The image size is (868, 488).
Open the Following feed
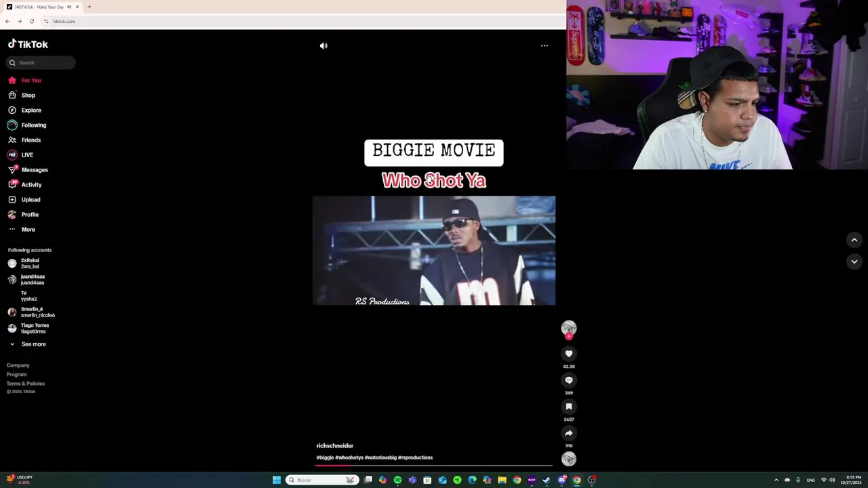[27, 125]
